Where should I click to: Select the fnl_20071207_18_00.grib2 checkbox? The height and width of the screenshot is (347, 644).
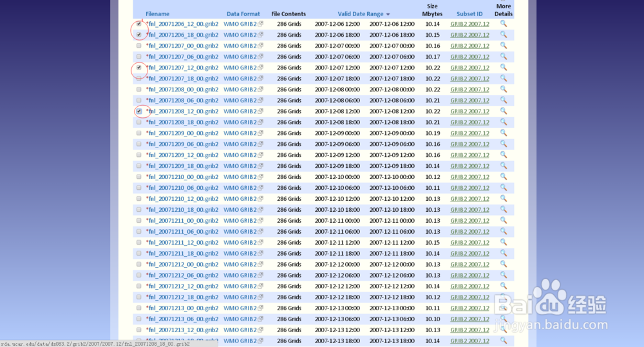(x=139, y=79)
